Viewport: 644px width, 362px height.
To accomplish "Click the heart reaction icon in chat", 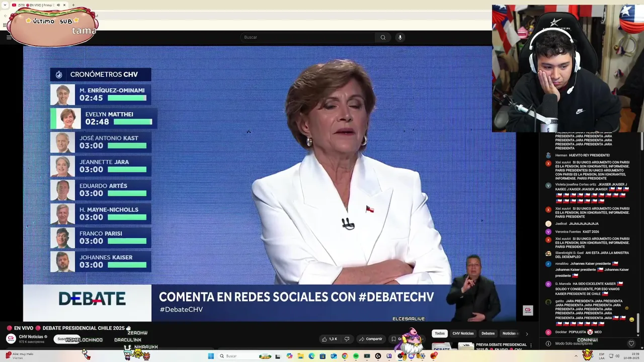I will (x=631, y=343).
